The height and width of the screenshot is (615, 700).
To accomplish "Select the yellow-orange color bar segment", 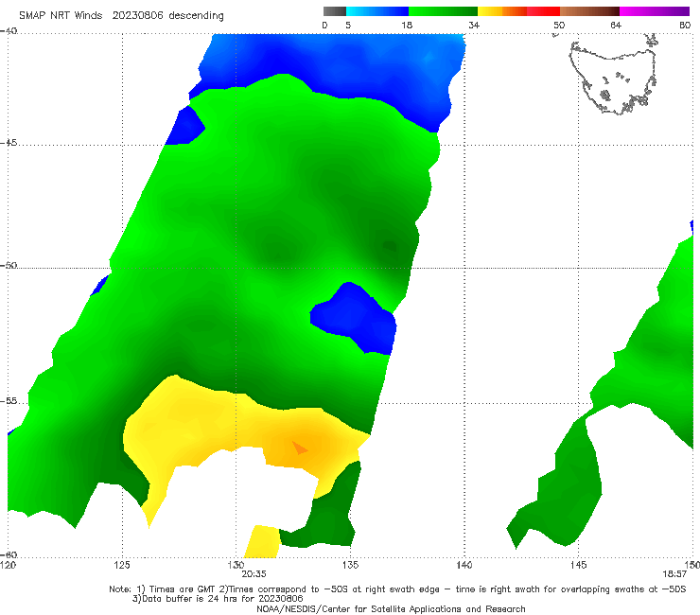I will [501, 11].
